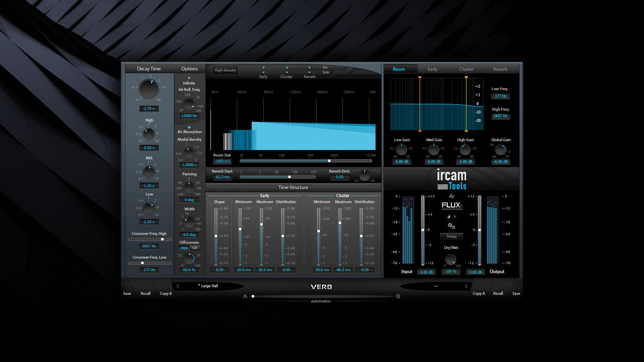Click the Cluster Minimum fader handle
This screenshot has height=362, width=644.
[318, 231]
